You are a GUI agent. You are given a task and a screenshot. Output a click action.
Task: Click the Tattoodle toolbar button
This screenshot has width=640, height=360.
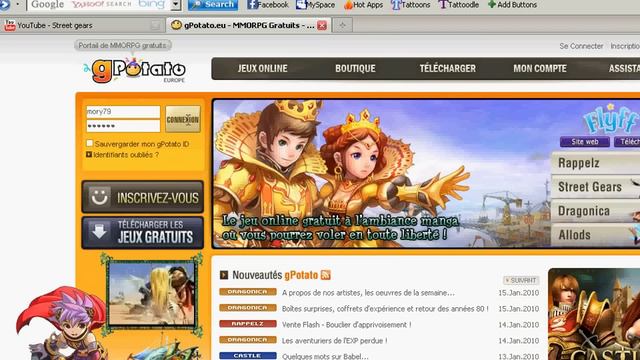tap(458, 5)
